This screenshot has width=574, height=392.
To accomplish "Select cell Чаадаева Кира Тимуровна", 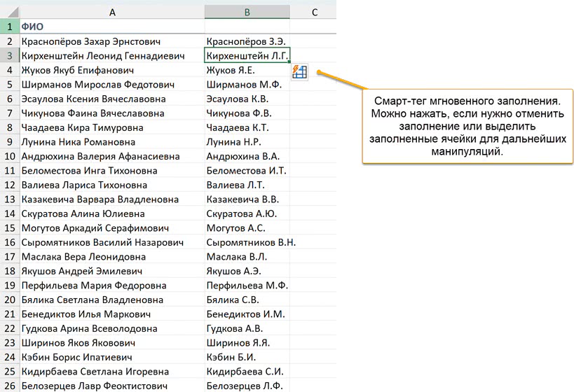I will pos(112,127).
